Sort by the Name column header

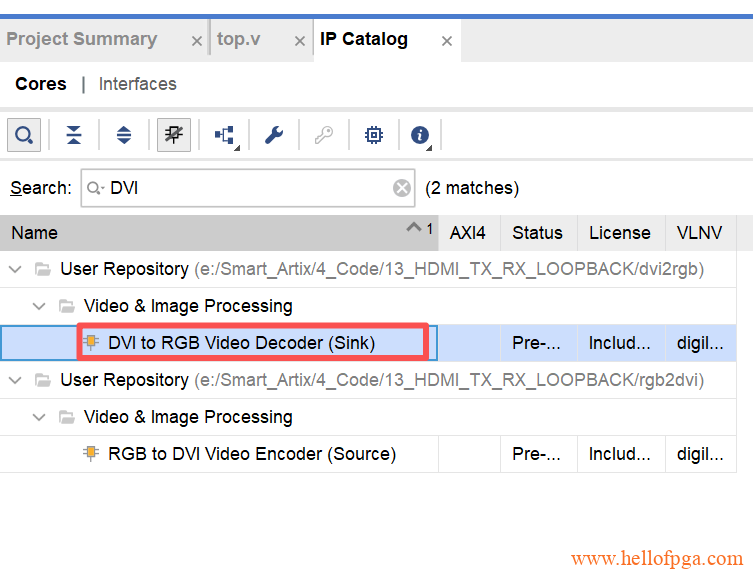coord(200,233)
